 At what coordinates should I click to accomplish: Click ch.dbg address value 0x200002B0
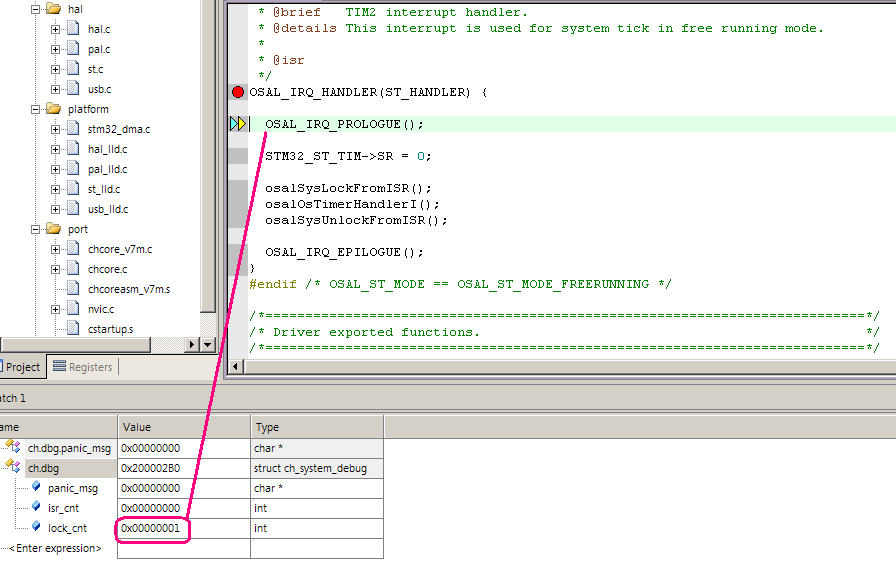pyautogui.click(x=150, y=468)
